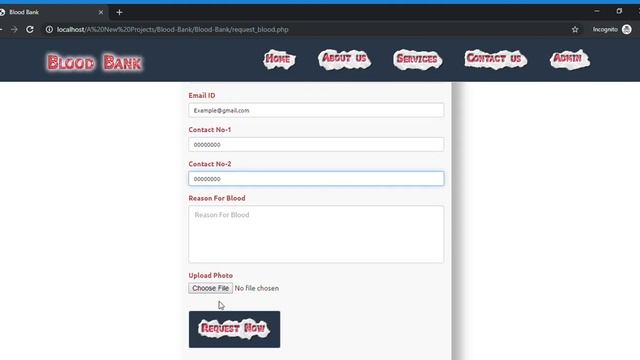This screenshot has width=640, height=360.
Task: Submit with the Request Now button
Action: (234, 329)
